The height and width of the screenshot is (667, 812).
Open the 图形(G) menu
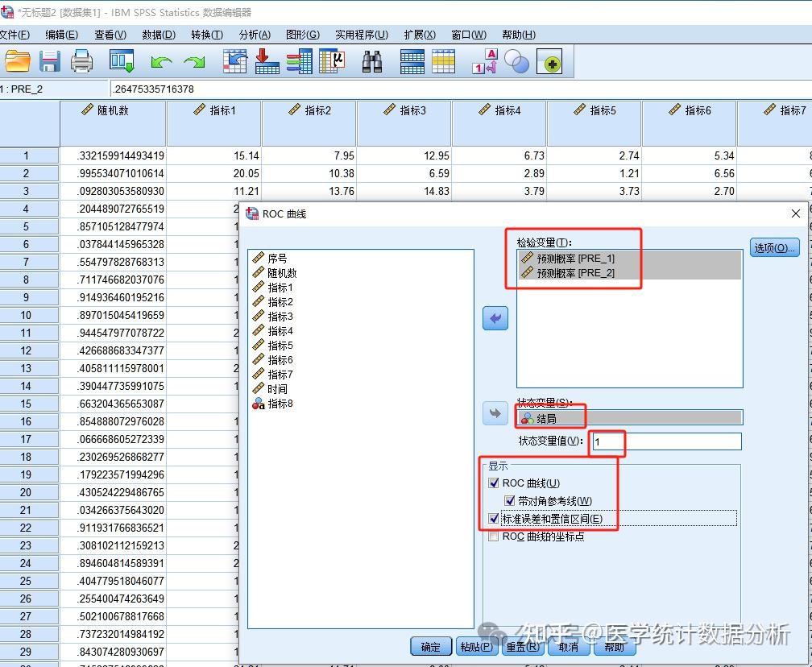click(x=303, y=35)
